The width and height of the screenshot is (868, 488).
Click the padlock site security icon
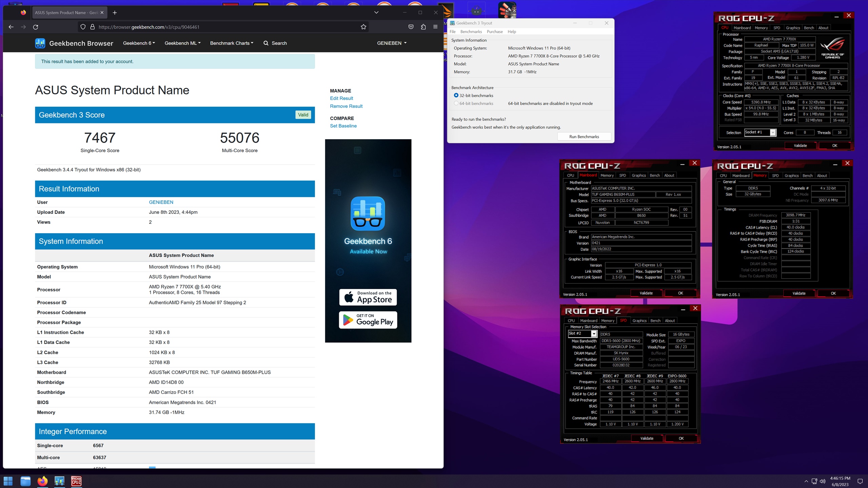[92, 27]
